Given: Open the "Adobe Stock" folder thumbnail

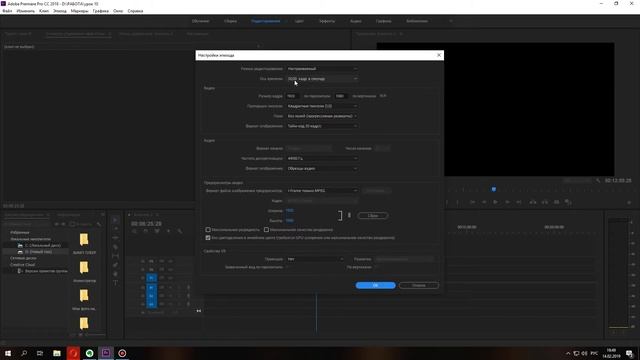Looking at the screenshot, I should coord(84,239).
